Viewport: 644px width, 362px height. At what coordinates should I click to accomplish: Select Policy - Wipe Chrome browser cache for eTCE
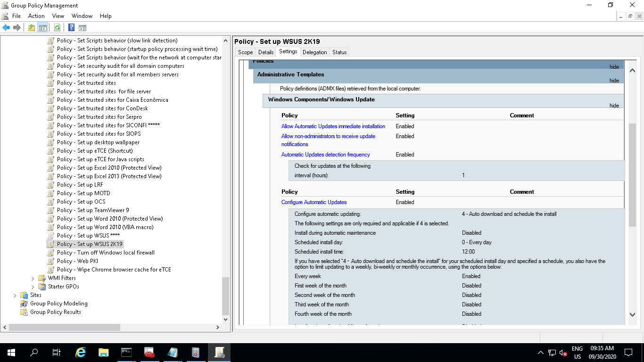click(x=114, y=270)
